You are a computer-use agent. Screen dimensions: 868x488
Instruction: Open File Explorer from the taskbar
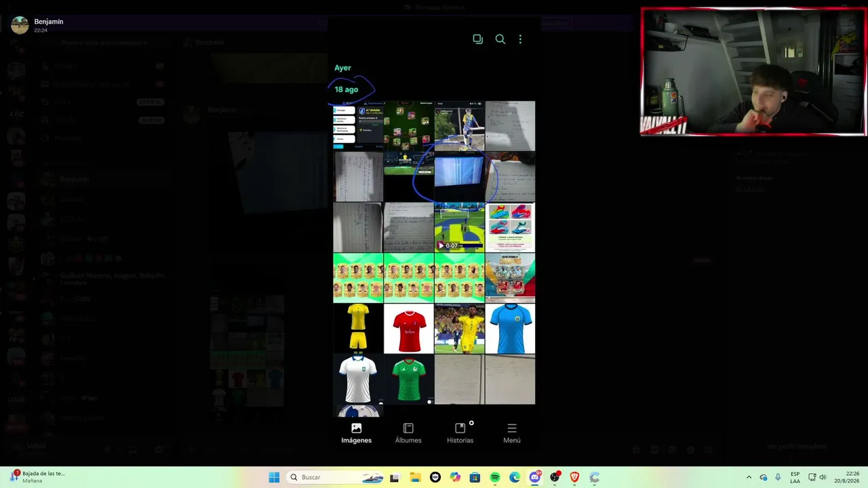click(x=415, y=477)
